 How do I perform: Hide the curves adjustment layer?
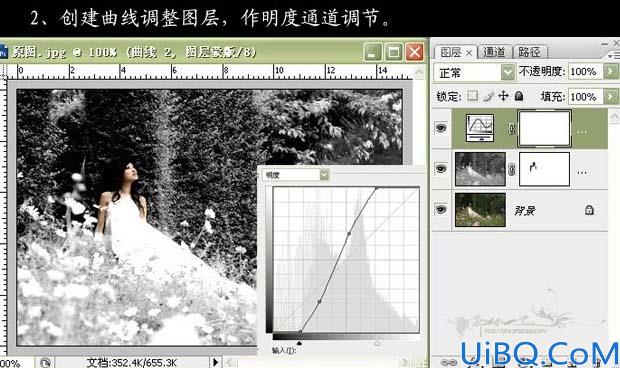click(x=441, y=128)
